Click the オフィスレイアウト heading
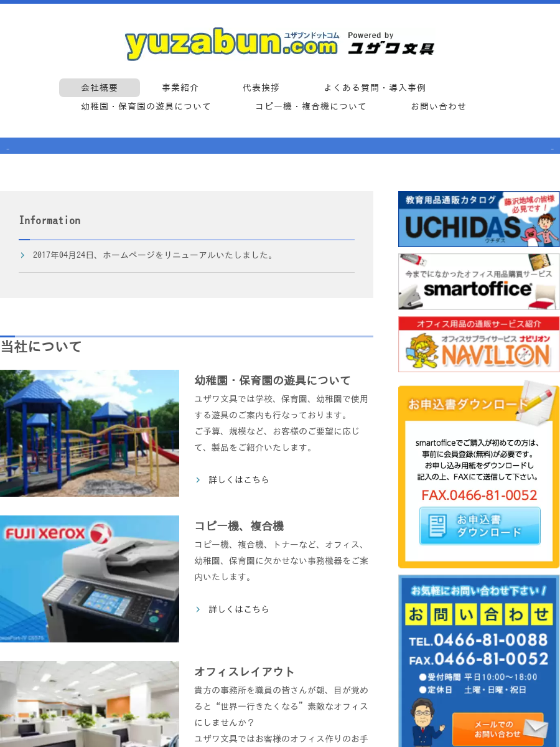Image resolution: width=560 pixels, height=747 pixels. (x=245, y=672)
